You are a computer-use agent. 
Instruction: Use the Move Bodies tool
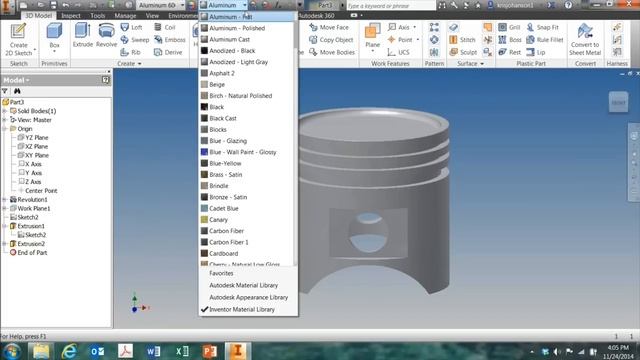coord(332,52)
